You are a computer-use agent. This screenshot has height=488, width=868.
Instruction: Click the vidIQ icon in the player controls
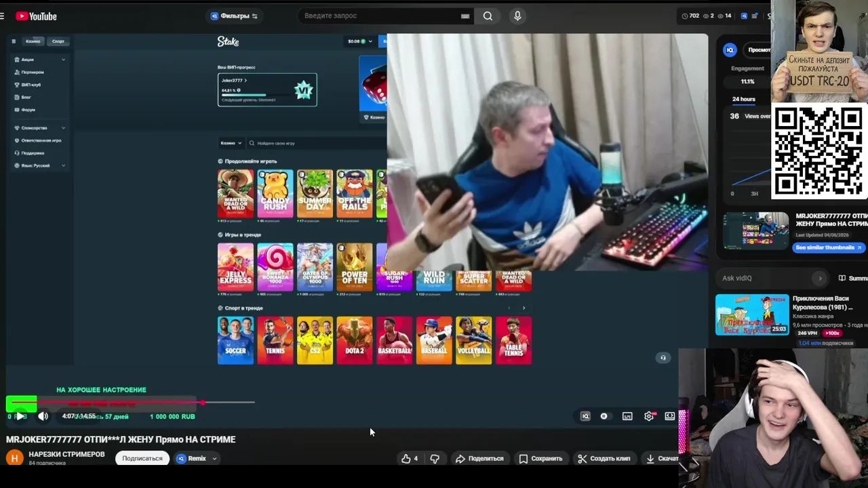(x=585, y=416)
